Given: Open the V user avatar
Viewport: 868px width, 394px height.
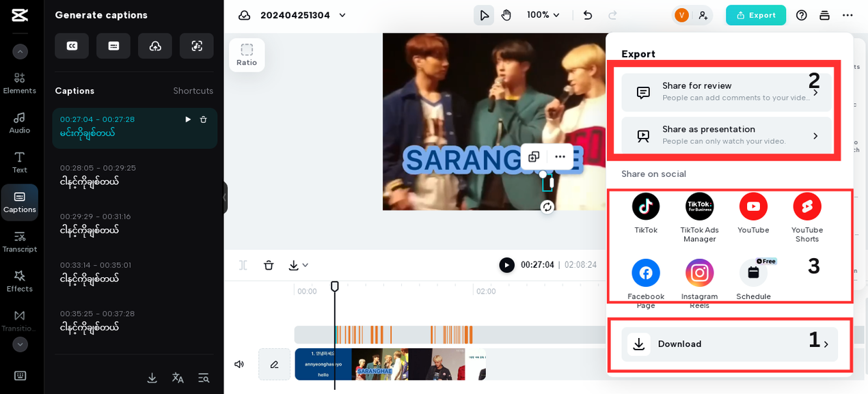Looking at the screenshot, I should pyautogui.click(x=681, y=15).
